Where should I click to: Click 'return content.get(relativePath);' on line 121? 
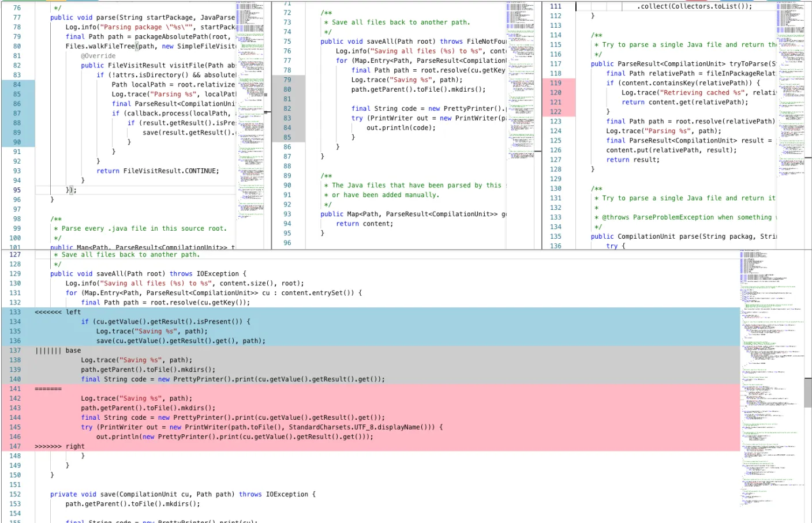(x=685, y=103)
